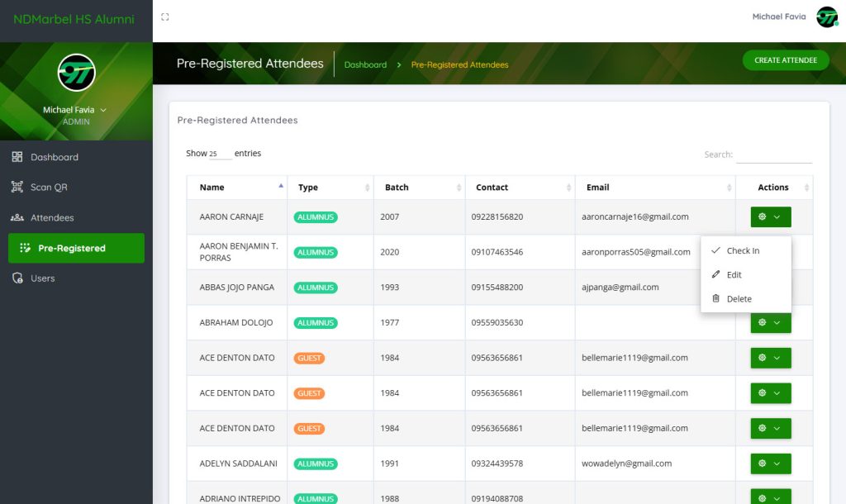Open actions dropdown for AARON CARNAJE

(770, 217)
